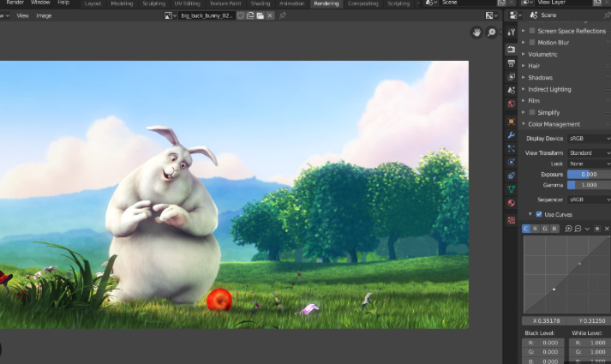Open the Display Device sRGB dropdown
Image resolution: width=611 pixels, height=364 pixels.
pos(589,139)
